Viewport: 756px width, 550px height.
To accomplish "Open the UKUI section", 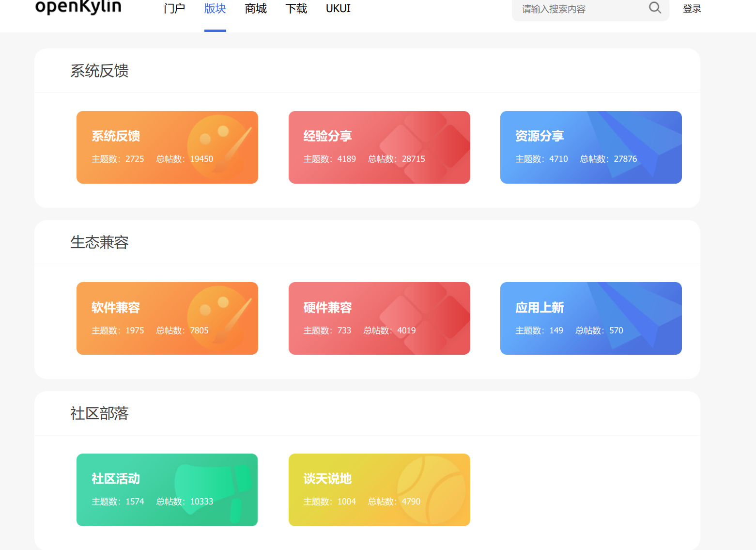I will tap(338, 8).
